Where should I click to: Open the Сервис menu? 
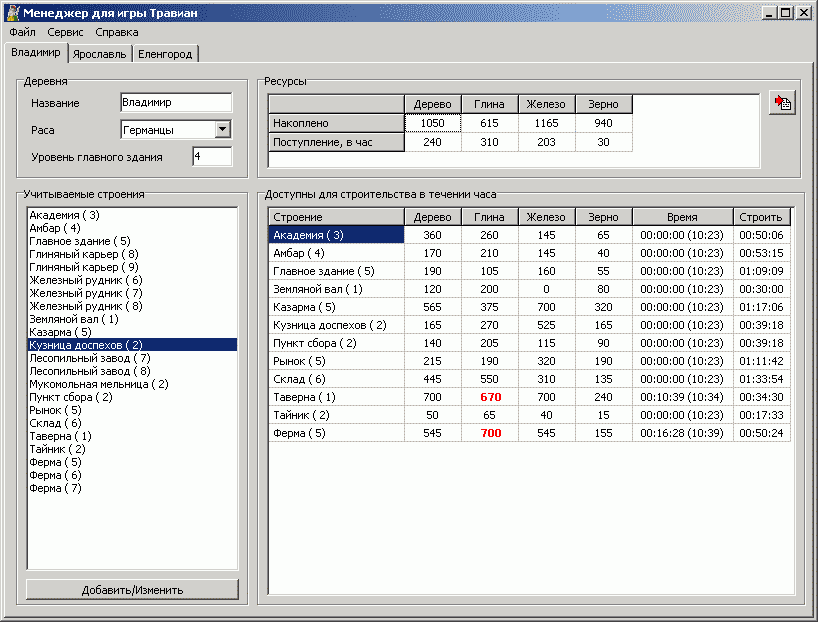(x=65, y=32)
